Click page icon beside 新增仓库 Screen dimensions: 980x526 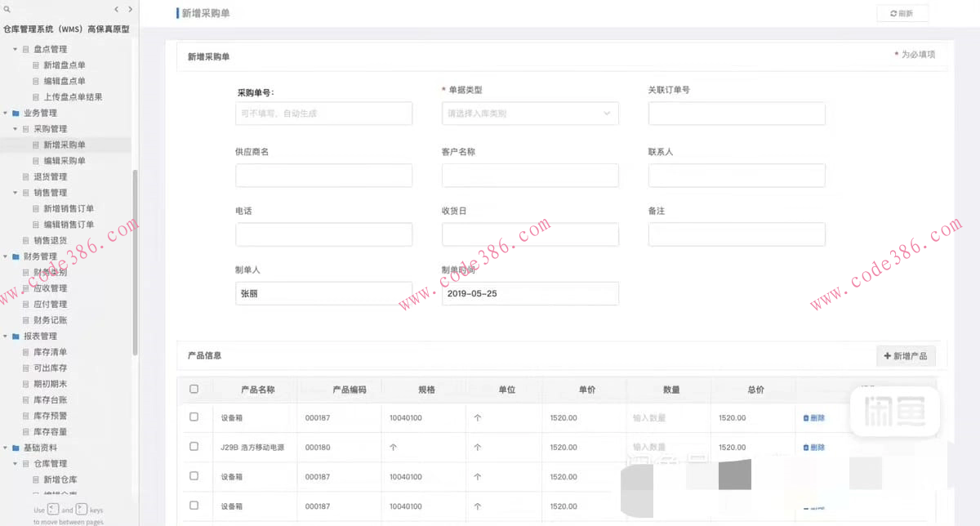coord(36,480)
